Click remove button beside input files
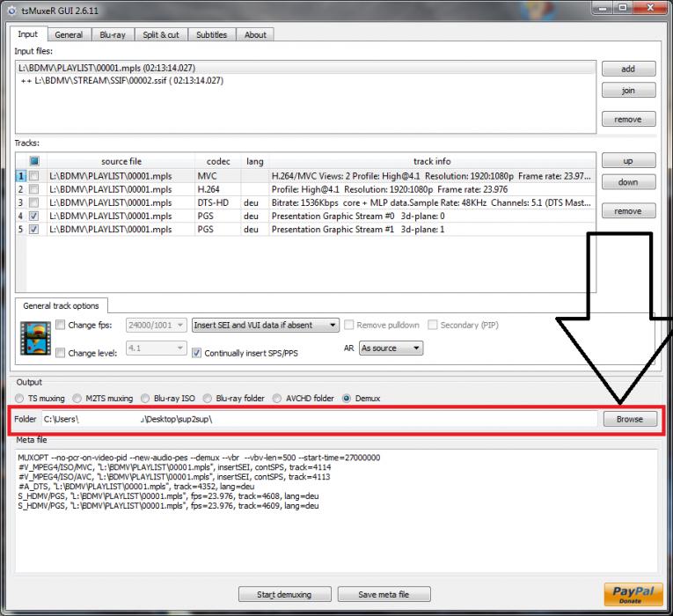 click(x=628, y=119)
